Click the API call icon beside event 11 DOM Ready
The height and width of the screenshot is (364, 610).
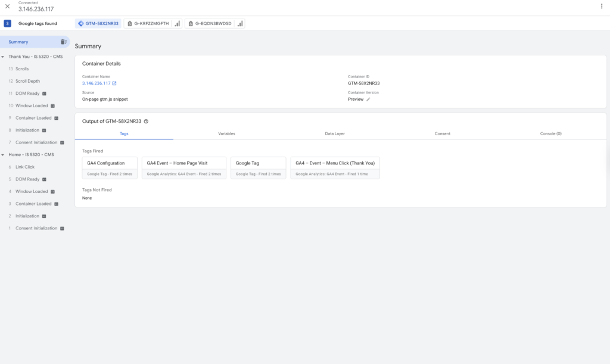pos(44,94)
